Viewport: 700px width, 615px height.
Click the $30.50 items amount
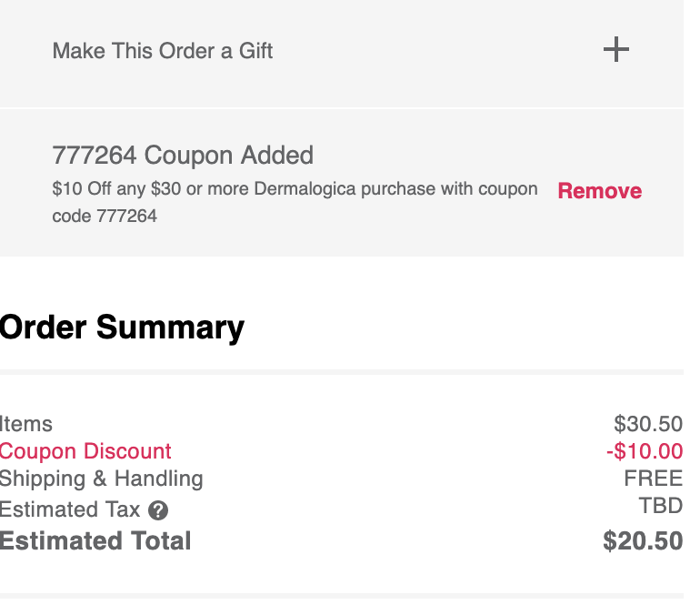648,424
